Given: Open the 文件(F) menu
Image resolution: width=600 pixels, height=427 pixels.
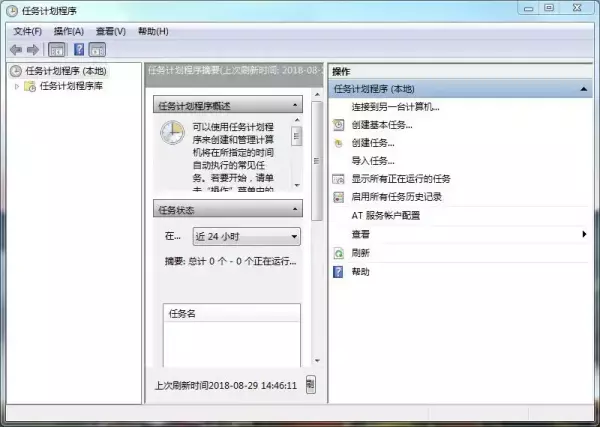Looking at the screenshot, I should click(28, 31).
